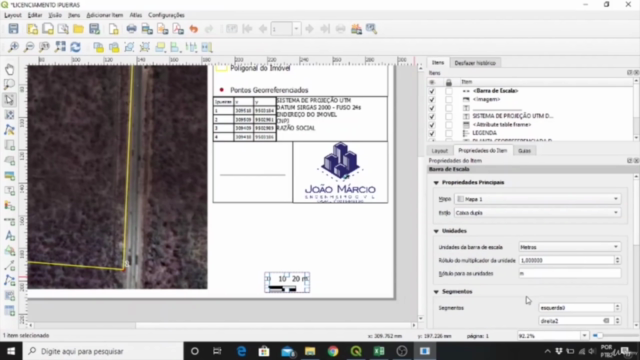Export layout as image
The width and height of the screenshot is (640, 360).
coord(147,29)
